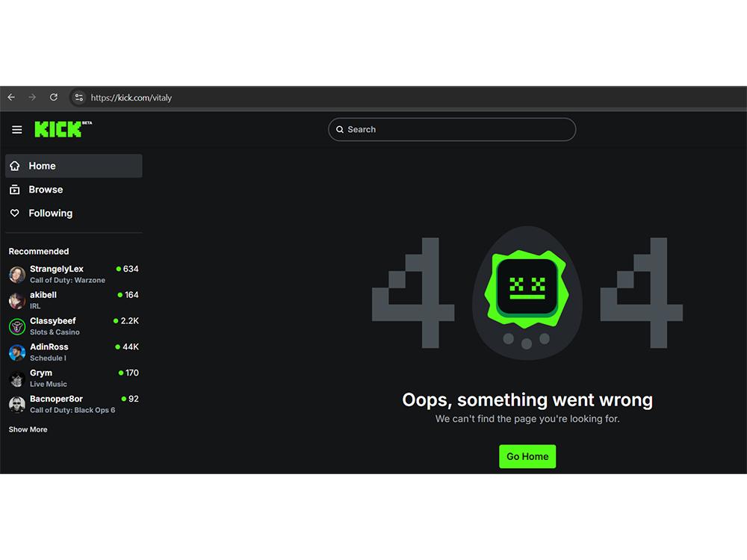Screen dimensions: 747x560
Task: Open AdinRoss channel
Action: click(x=74, y=352)
